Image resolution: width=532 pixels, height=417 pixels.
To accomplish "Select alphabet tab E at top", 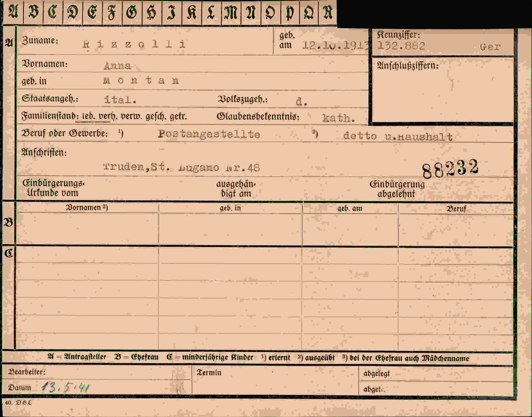I will (93, 12).
